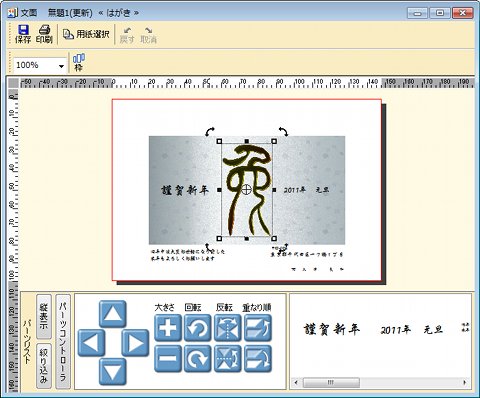Open 用紙選択 paper selection
The height and width of the screenshot is (398, 480).
86,34
